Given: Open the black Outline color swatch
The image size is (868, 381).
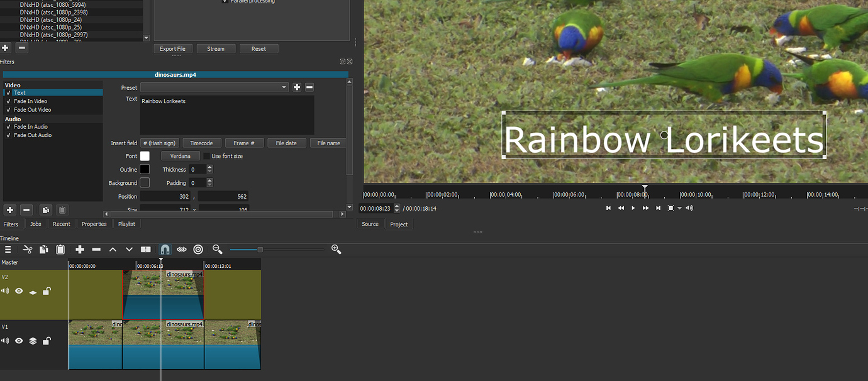Looking at the screenshot, I should point(145,169).
